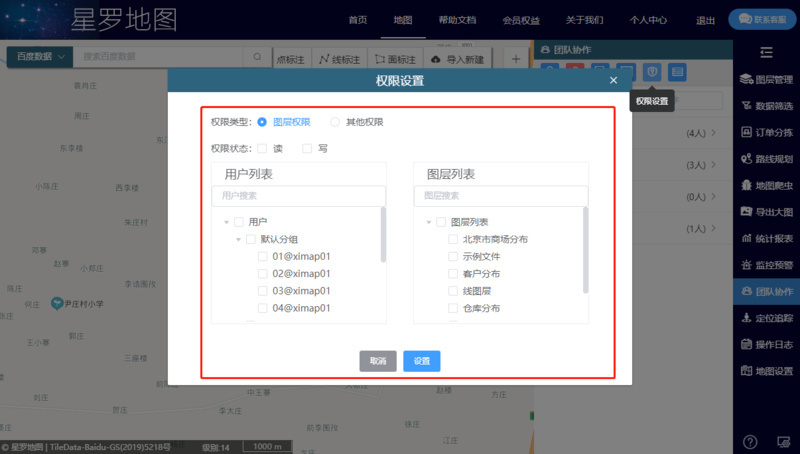Image resolution: width=800 pixels, height=454 pixels.
Task: Check user 03@ximap01
Action: pyautogui.click(x=263, y=291)
